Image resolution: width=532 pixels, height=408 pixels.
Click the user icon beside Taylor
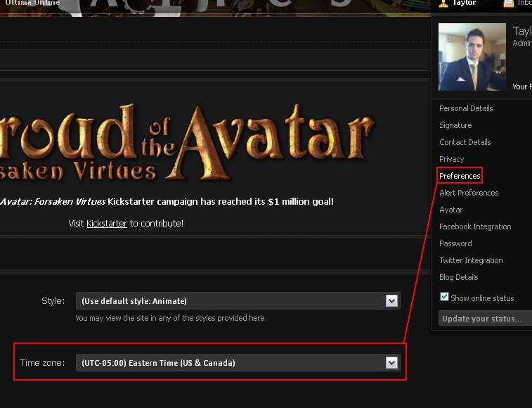tap(443, 4)
